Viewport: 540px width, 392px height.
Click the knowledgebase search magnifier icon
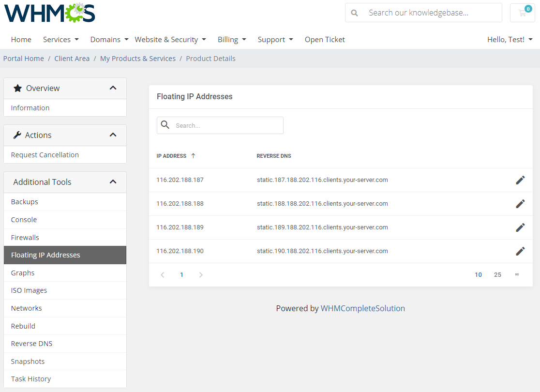tap(355, 13)
